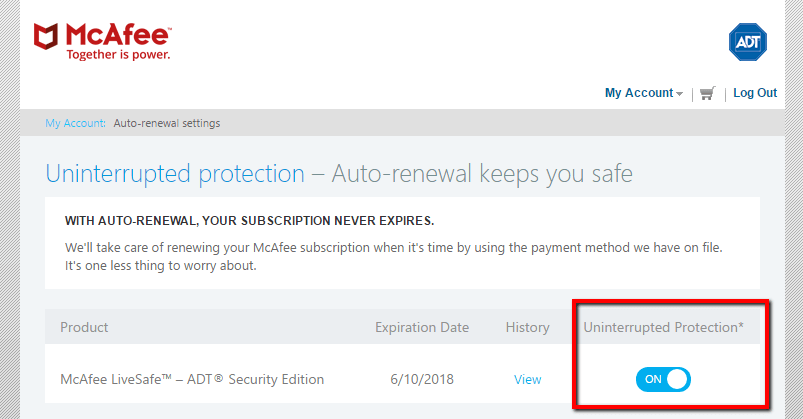
Task: Click the Log Out link
Action: tap(755, 93)
